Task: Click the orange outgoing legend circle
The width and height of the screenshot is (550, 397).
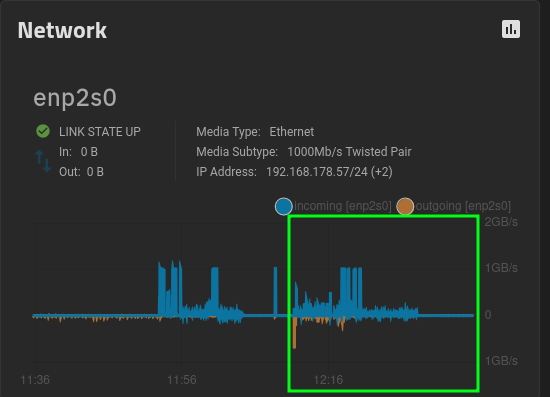Action: (x=405, y=206)
